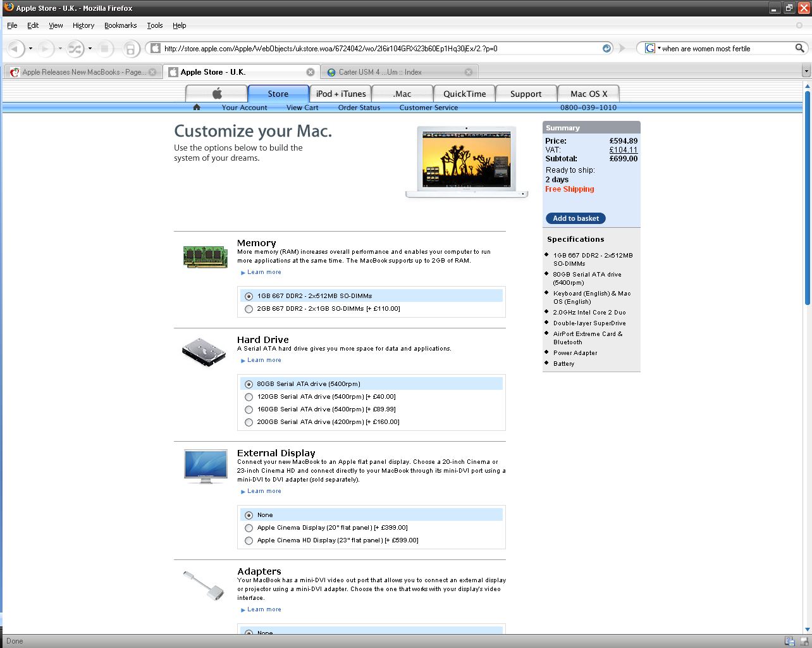The width and height of the screenshot is (812, 648).
Task: Open the Your Account link
Action: (x=244, y=108)
